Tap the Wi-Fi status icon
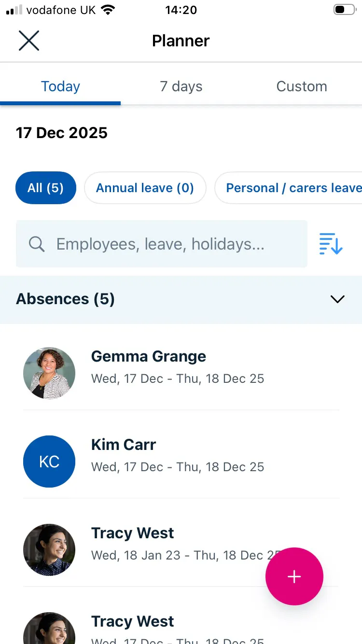 [x=108, y=10]
